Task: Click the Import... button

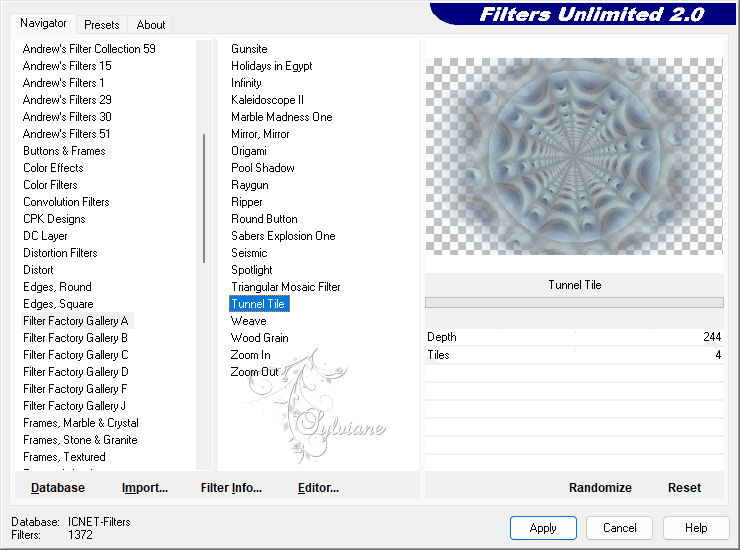Action: click(x=145, y=488)
